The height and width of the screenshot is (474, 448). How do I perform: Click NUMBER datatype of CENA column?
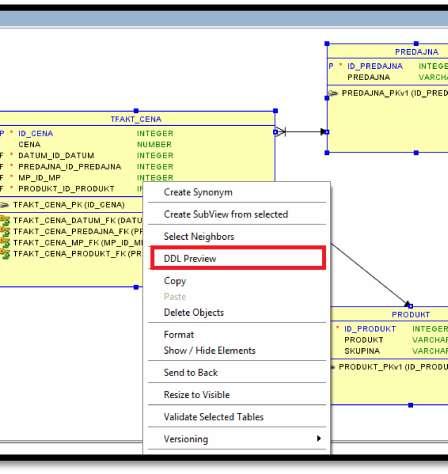click(x=154, y=144)
